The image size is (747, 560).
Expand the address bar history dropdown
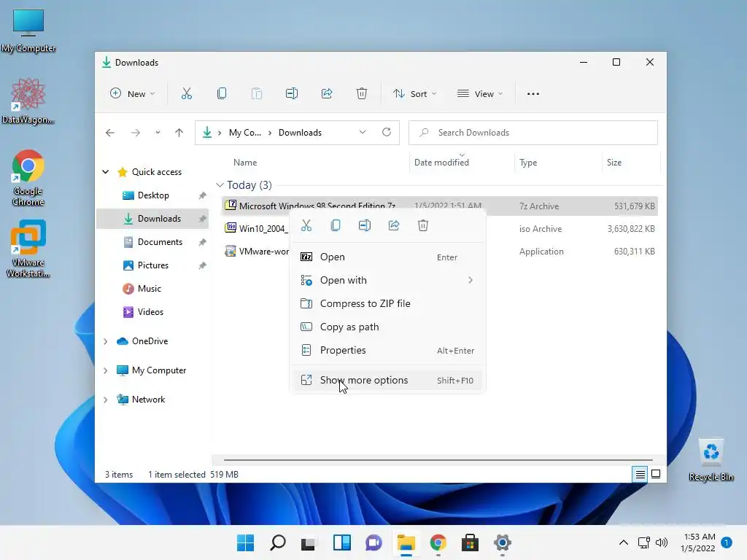pyautogui.click(x=363, y=133)
